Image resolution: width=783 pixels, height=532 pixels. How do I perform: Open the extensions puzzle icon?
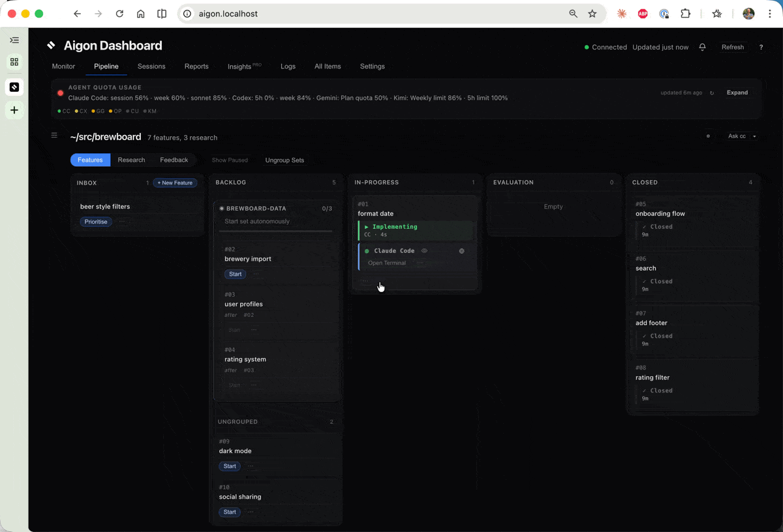pos(685,14)
